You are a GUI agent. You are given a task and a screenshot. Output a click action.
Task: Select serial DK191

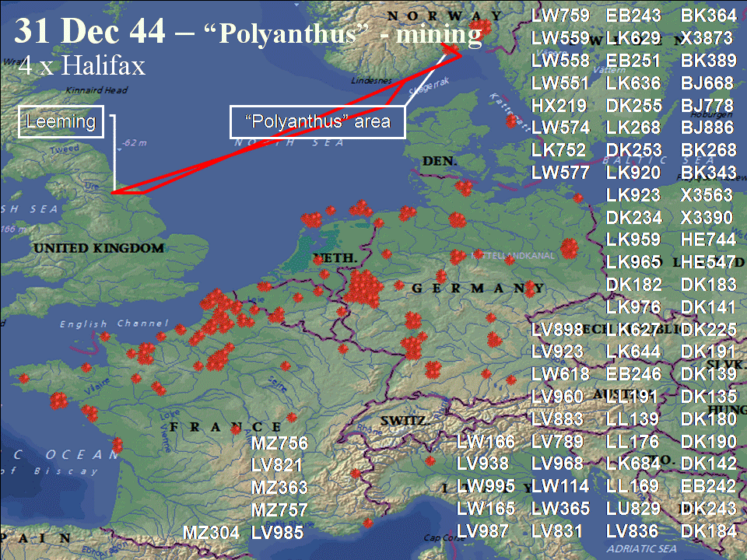coord(708,352)
